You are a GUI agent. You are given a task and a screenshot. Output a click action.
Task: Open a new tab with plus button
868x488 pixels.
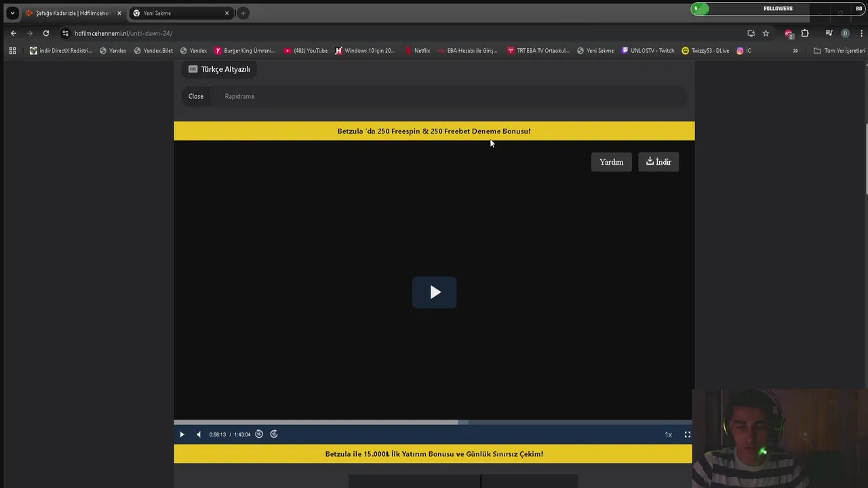point(243,13)
